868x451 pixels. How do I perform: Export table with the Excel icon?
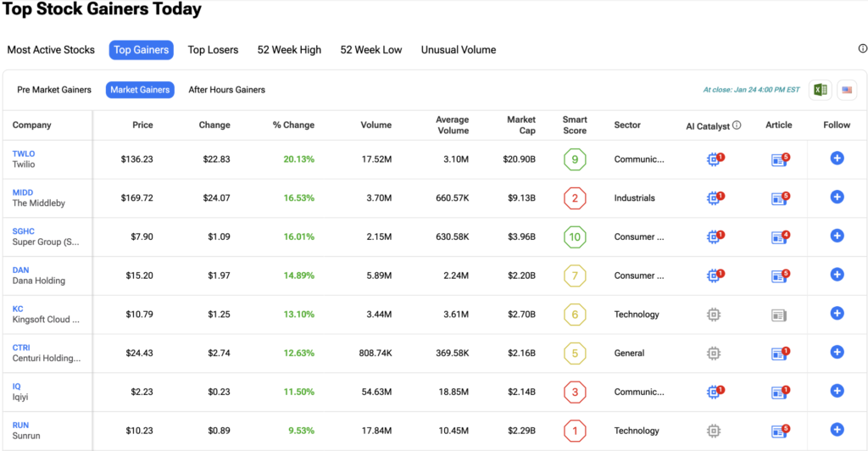click(x=821, y=90)
